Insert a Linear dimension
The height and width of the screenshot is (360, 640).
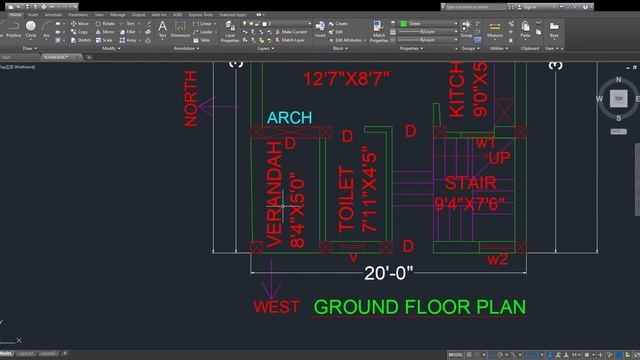click(x=202, y=24)
